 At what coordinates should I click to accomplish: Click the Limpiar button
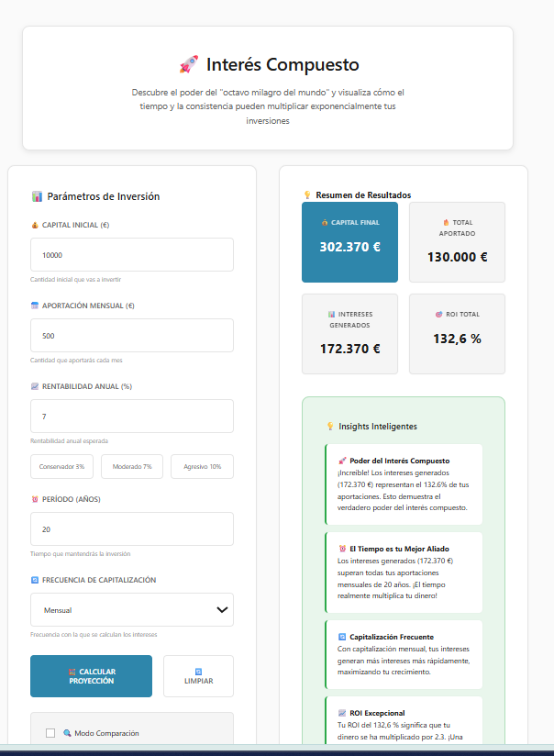[x=198, y=676]
